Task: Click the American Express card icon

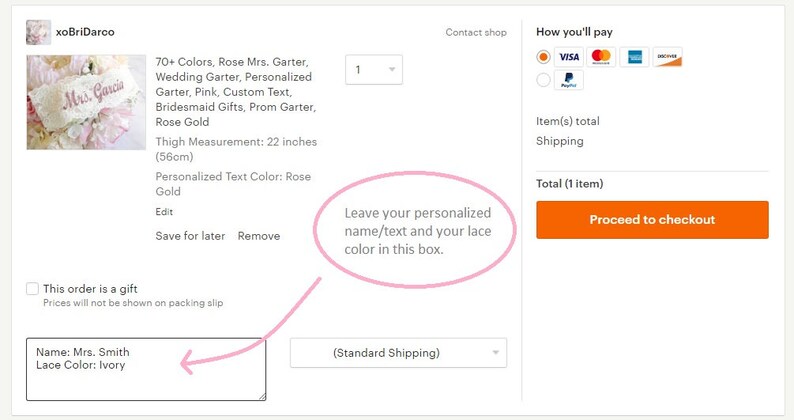Action: point(634,57)
